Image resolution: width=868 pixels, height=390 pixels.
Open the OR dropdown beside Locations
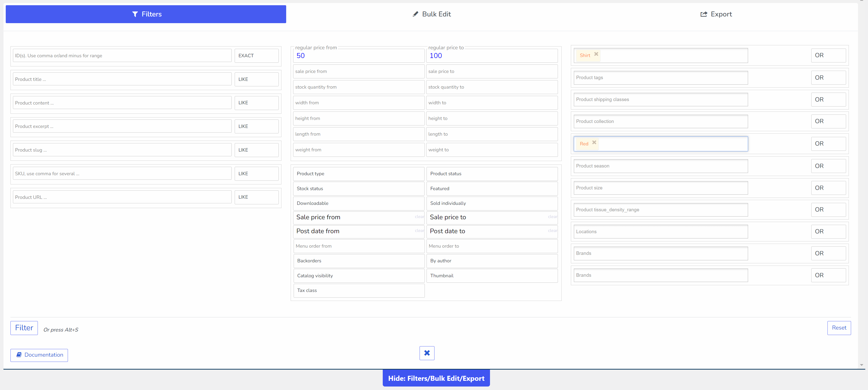[x=828, y=231]
